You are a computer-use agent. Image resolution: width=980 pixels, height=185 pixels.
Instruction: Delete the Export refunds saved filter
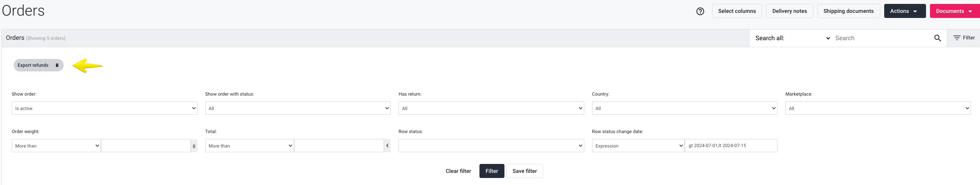[57, 65]
